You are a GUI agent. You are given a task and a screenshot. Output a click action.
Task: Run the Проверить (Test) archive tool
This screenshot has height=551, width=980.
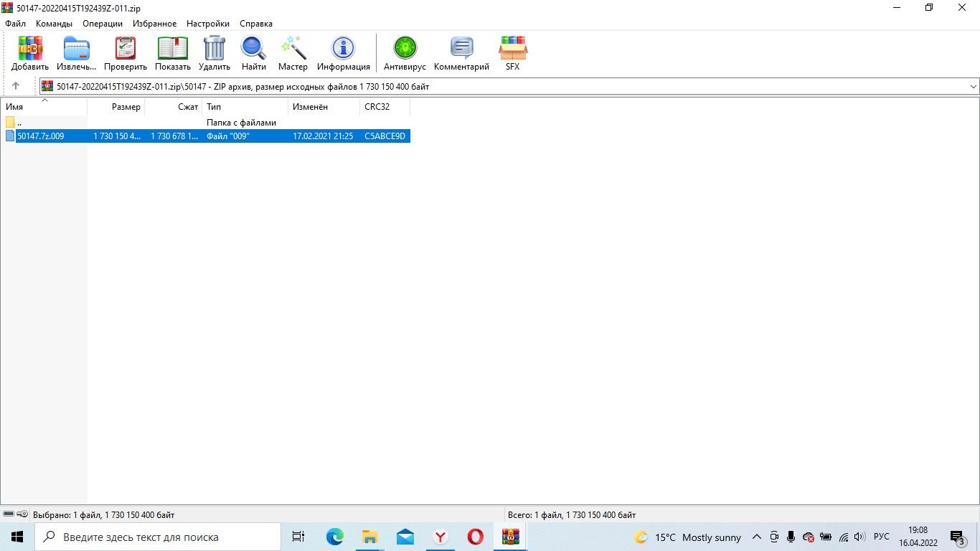tap(126, 49)
